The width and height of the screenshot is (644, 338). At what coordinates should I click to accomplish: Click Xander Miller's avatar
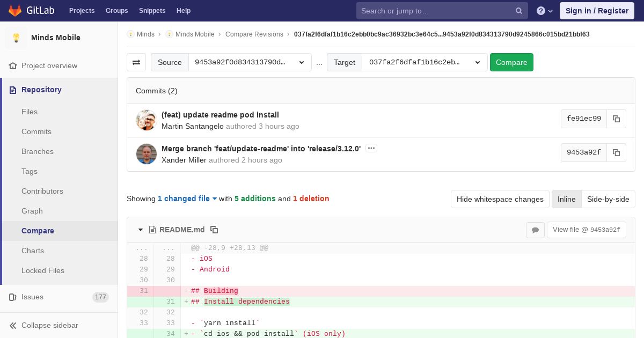point(146,154)
